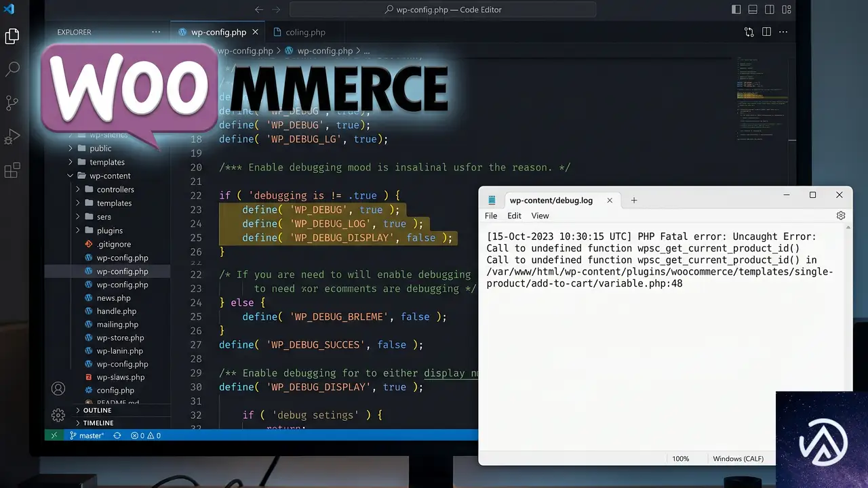Image resolution: width=868 pixels, height=488 pixels.
Task: Toggle the bottom panel layout button
Action: [x=753, y=9]
